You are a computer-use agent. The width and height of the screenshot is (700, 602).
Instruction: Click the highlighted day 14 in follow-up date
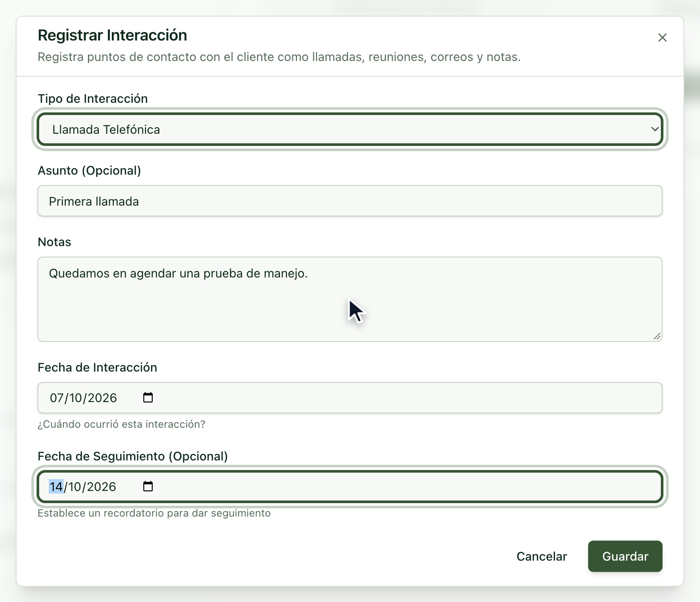click(56, 487)
